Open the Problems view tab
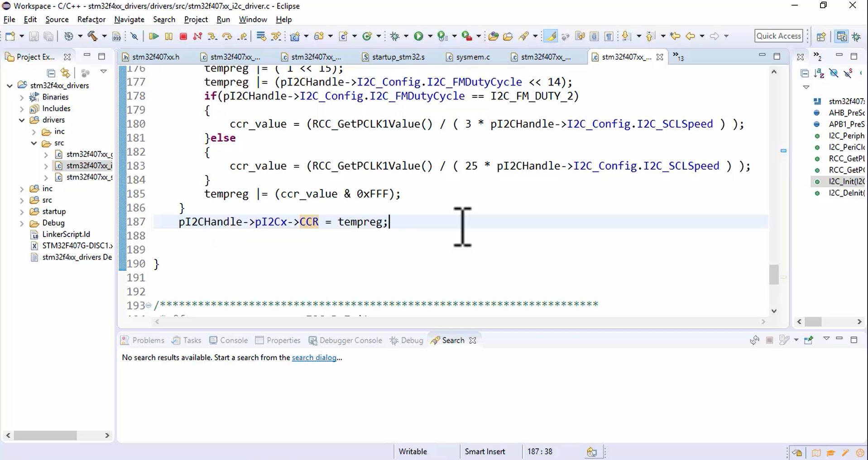868x460 pixels. 143,340
